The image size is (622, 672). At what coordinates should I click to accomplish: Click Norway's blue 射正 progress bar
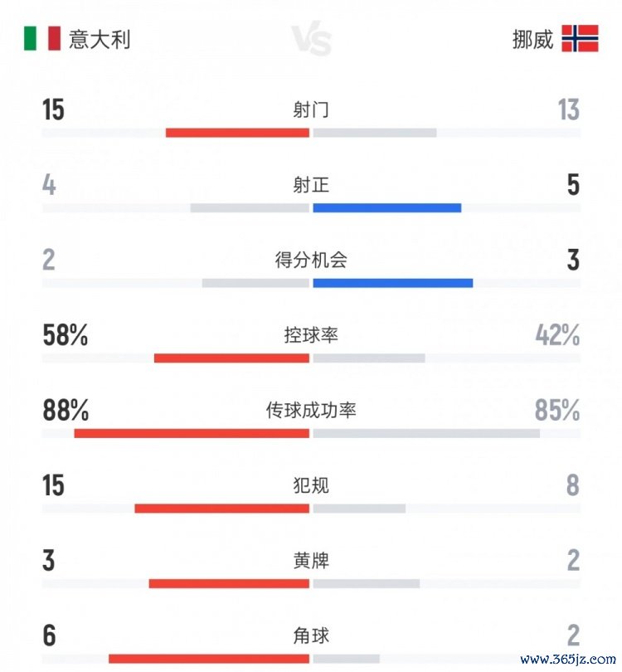[x=386, y=207]
